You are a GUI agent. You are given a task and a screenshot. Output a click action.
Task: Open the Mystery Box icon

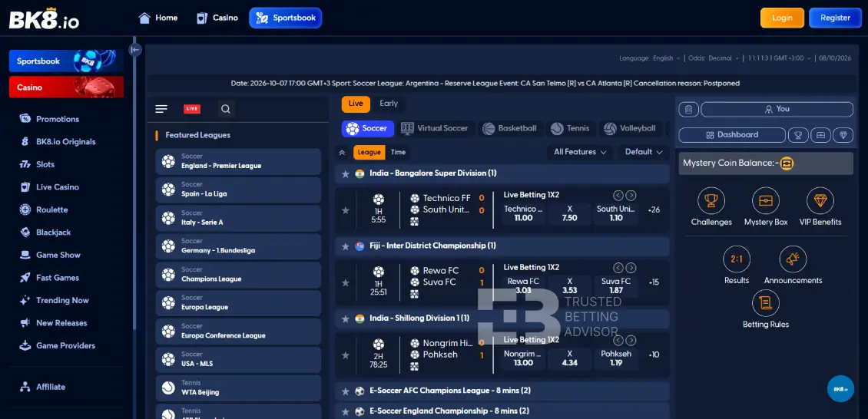point(766,200)
